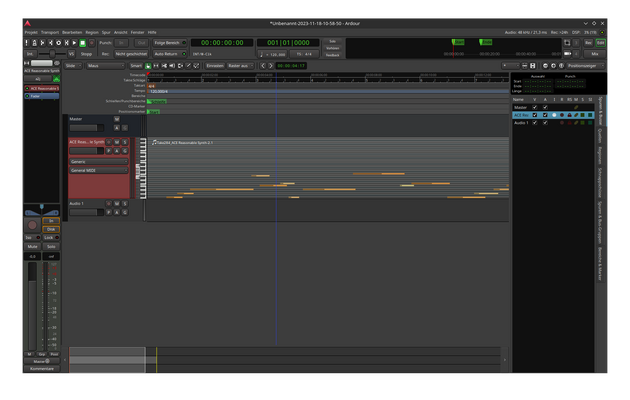This screenshot has height=400, width=630.
Task: Open the General MIDI dropdown on synth track
Action: [x=98, y=170]
